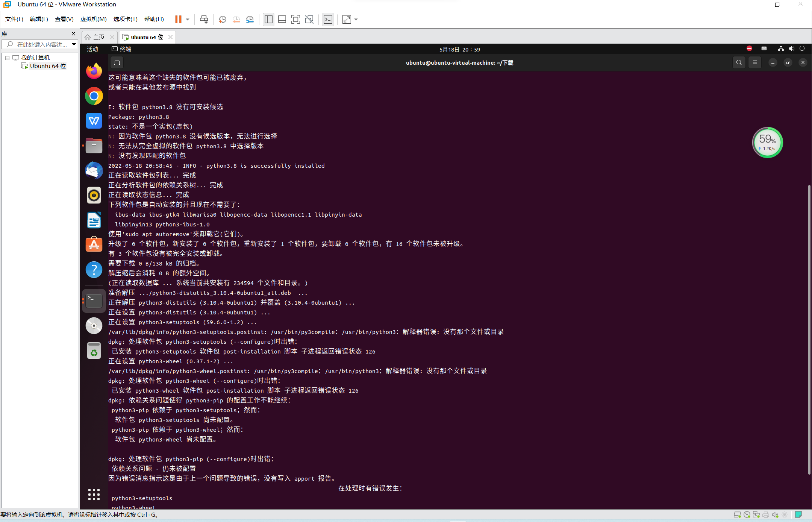Close the 主页 tab
The height and width of the screenshot is (522, 812).
112,37
